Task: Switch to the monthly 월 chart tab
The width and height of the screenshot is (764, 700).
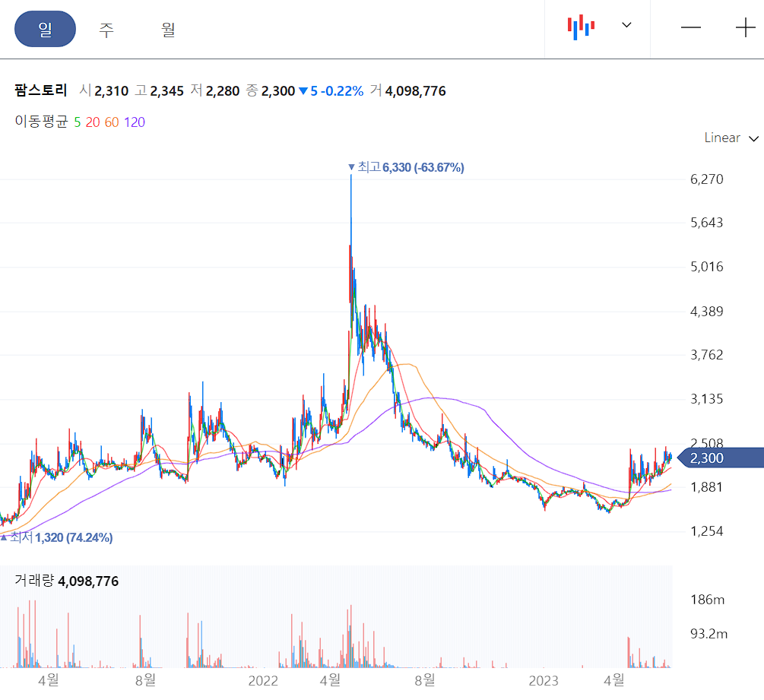Action: click(x=168, y=30)
